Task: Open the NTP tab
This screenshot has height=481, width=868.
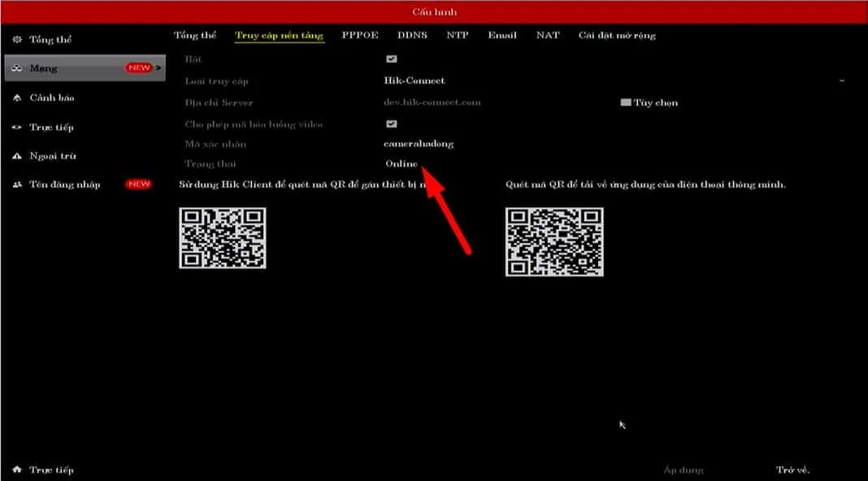Action: [458, 35]
